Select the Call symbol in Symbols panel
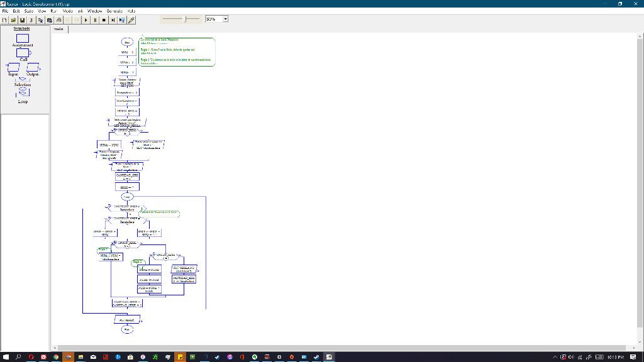The width and height of the screenshot is (644, 362). (x=23, y=53)
